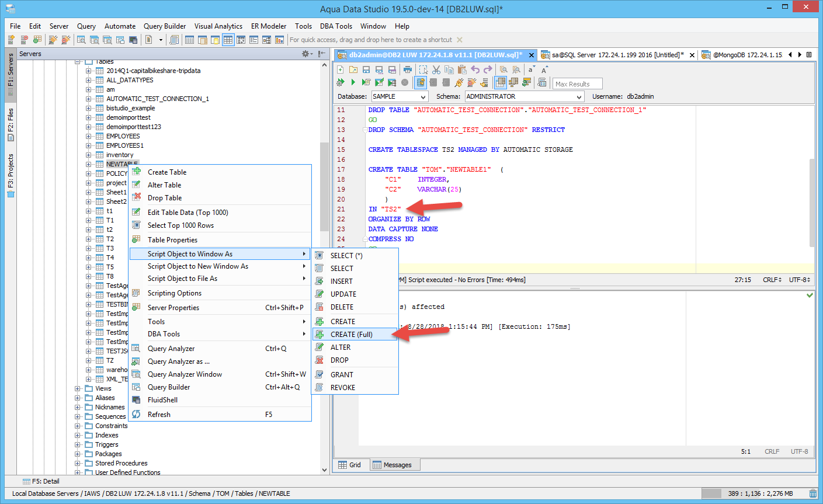Close the sa@SQL Server Untitled tab

tap(692, 55)
